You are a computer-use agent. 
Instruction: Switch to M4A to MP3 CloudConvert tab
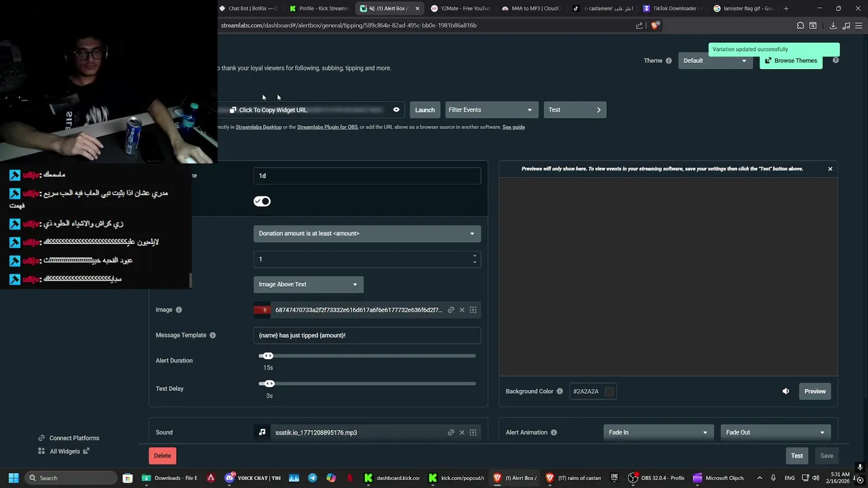[531, 8]
